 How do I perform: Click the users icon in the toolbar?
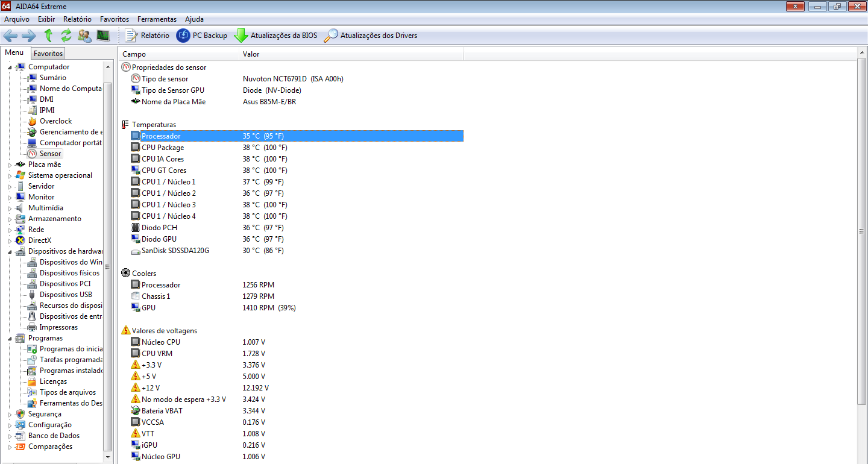click(x=84, y=36)
